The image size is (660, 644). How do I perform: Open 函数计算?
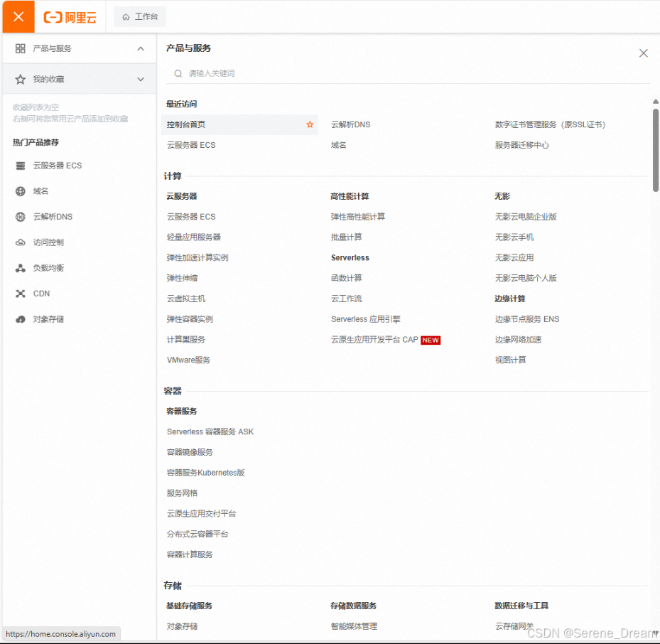(347, 279)
